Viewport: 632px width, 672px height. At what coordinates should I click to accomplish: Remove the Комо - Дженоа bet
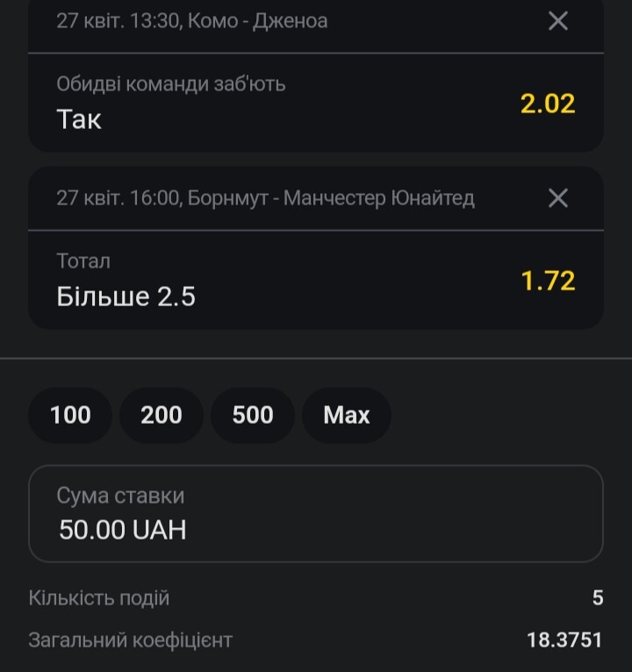point(557,20)
